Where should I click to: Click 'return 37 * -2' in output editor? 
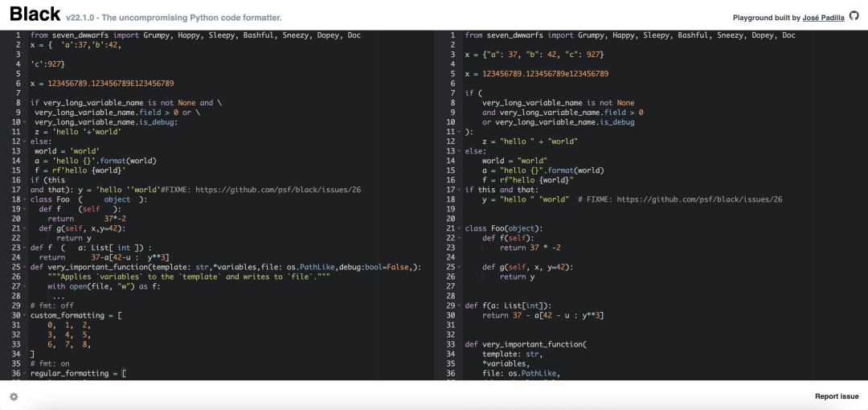point(530,248)
